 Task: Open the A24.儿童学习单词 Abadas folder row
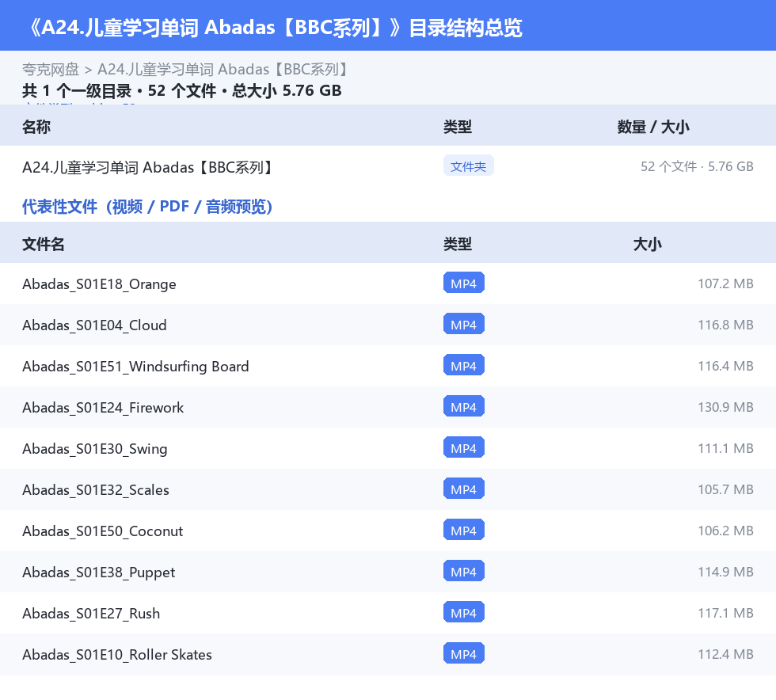[388, 167]
